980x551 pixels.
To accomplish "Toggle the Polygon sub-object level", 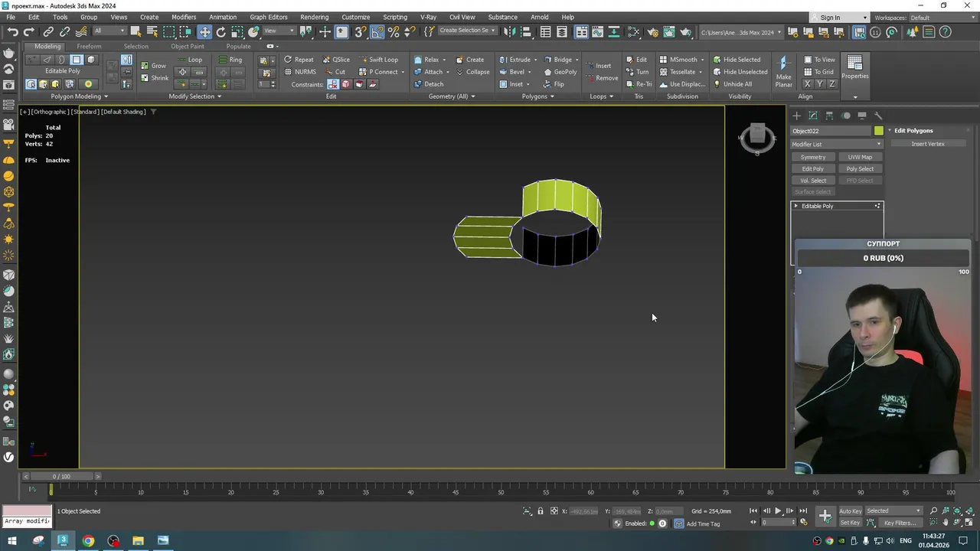I will pos(77,60).
